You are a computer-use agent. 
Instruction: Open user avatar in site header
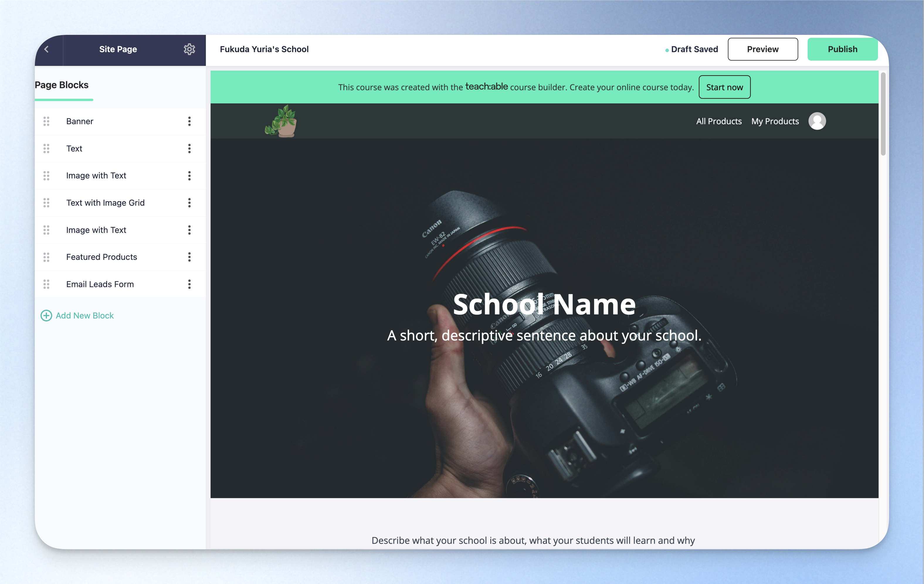tap(817, 121)
